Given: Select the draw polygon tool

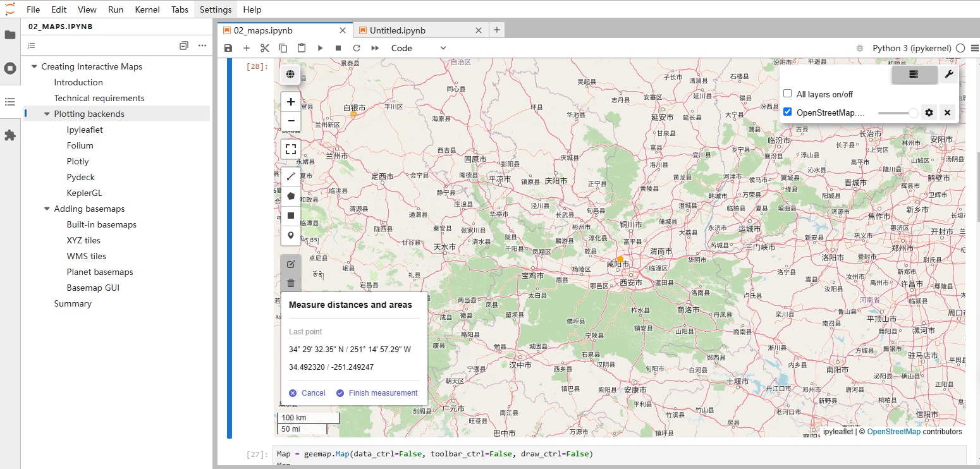Looking at the screenshot, I should point(291,196).
